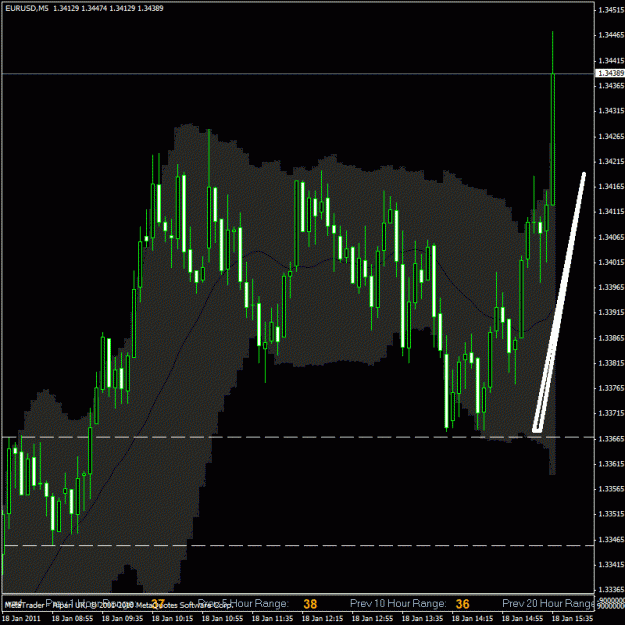Click the 1.33665 price axis label

pos(611,439)
